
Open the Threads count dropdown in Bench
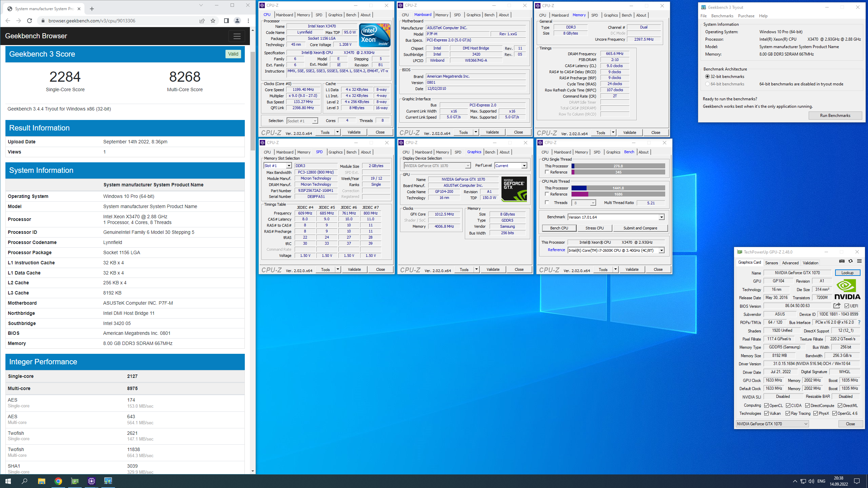click(584, 203)
